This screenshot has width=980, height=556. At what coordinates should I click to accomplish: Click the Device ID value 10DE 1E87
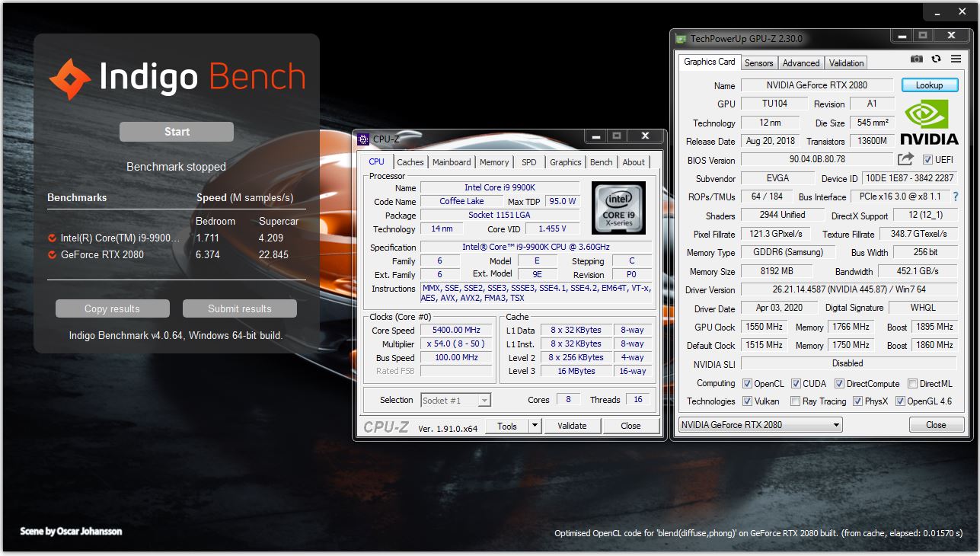tap(908, 178)
